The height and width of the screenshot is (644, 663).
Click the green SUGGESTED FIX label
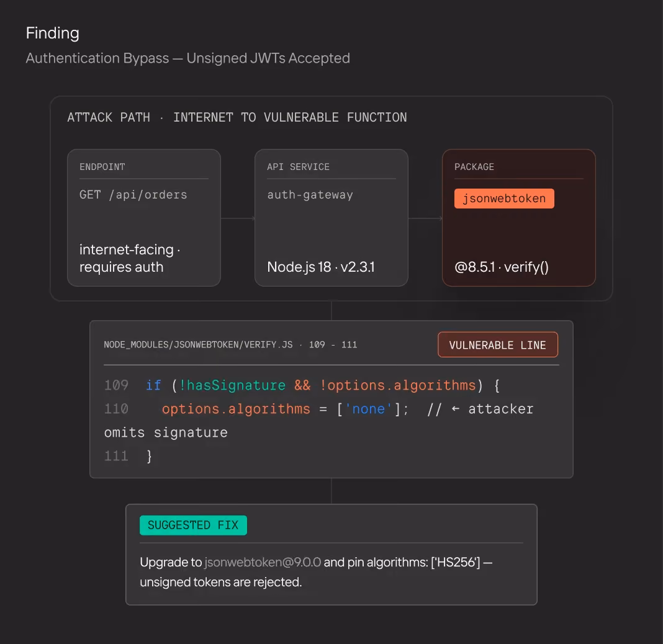coord(193,525)
